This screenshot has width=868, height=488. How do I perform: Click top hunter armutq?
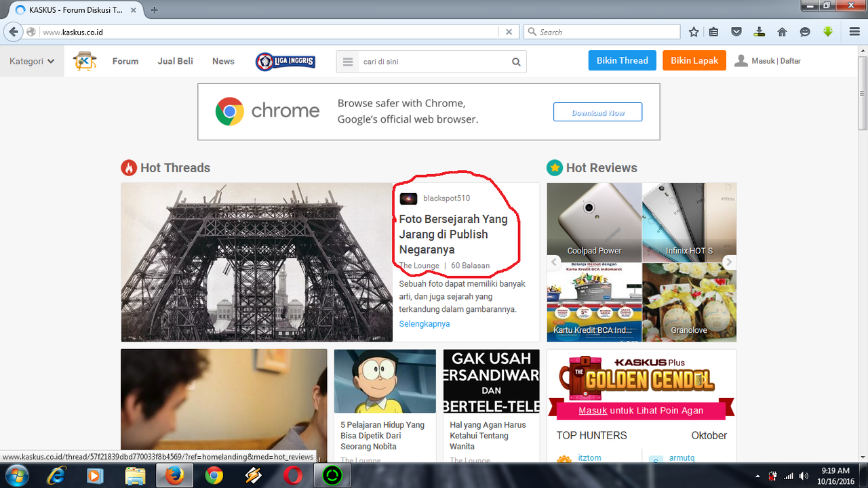pyautogui.click(x=682, y=458)
